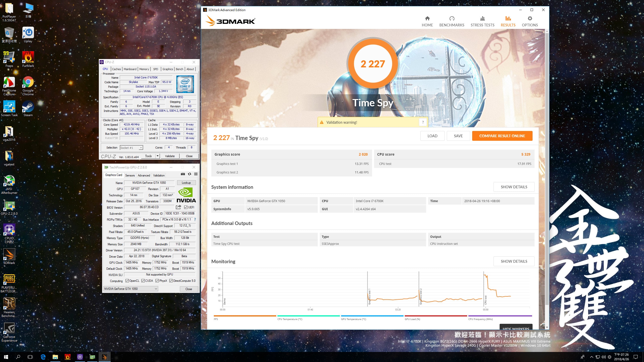
Task: Open GPU-Z hamburger menu
Action: (196, 174)
